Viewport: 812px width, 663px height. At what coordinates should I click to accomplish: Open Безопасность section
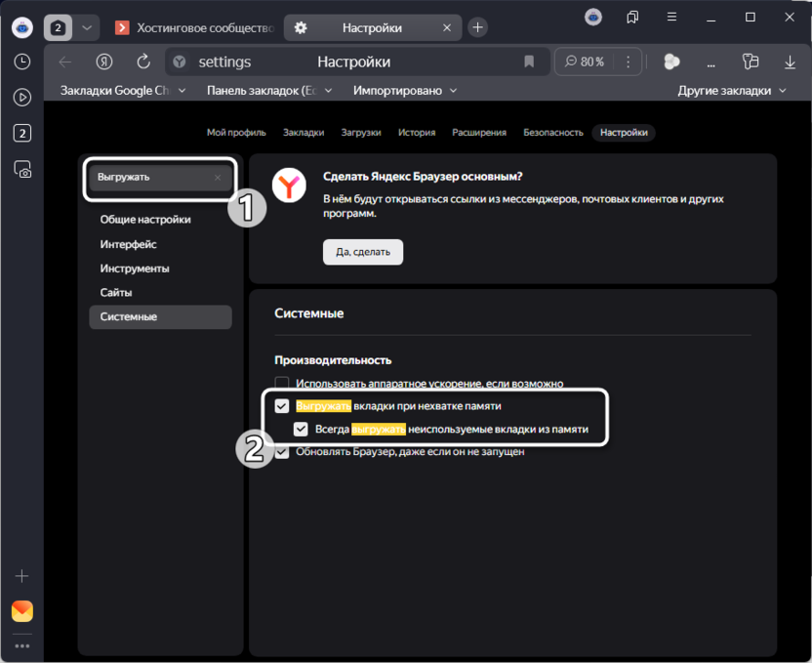pyautogui.click(x=553, y=133)
